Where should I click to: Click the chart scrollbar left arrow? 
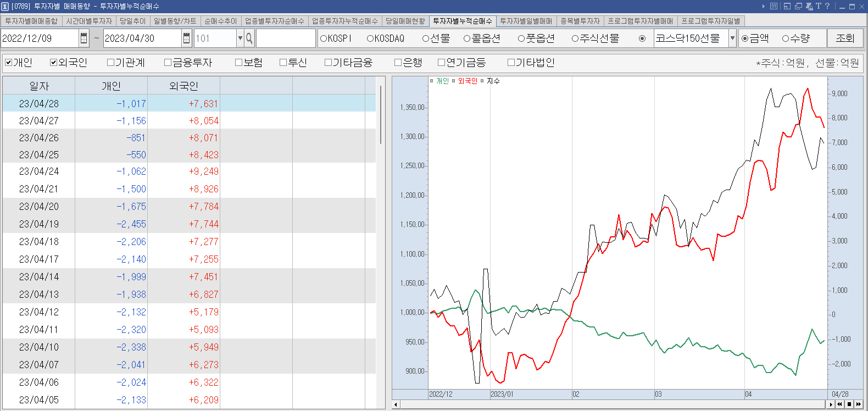(x=396, y=404)
